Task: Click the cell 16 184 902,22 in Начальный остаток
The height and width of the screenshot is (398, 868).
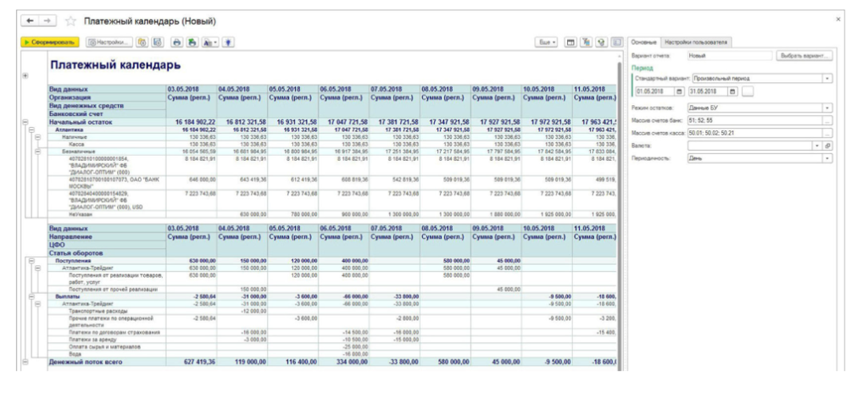Action: (191, 122)
